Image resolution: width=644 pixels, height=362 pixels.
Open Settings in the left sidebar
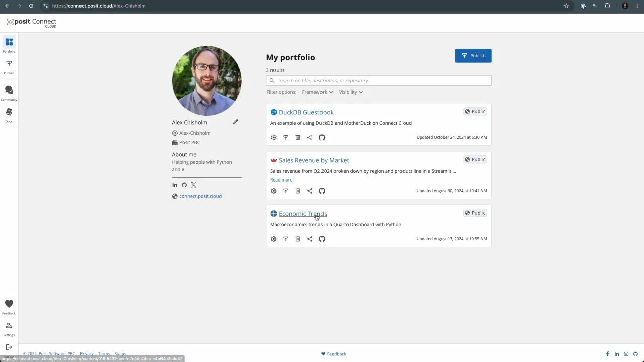[9, 328]
